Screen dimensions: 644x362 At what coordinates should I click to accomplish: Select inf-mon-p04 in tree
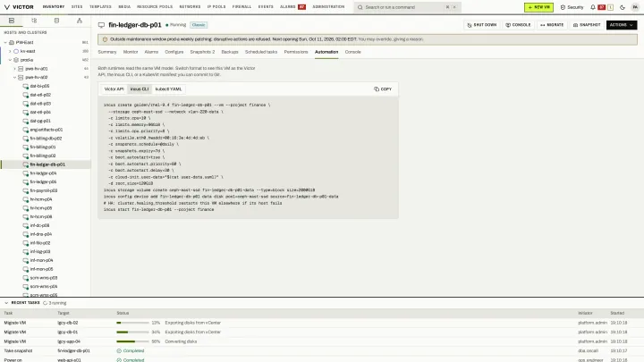[x=41, y=260]
